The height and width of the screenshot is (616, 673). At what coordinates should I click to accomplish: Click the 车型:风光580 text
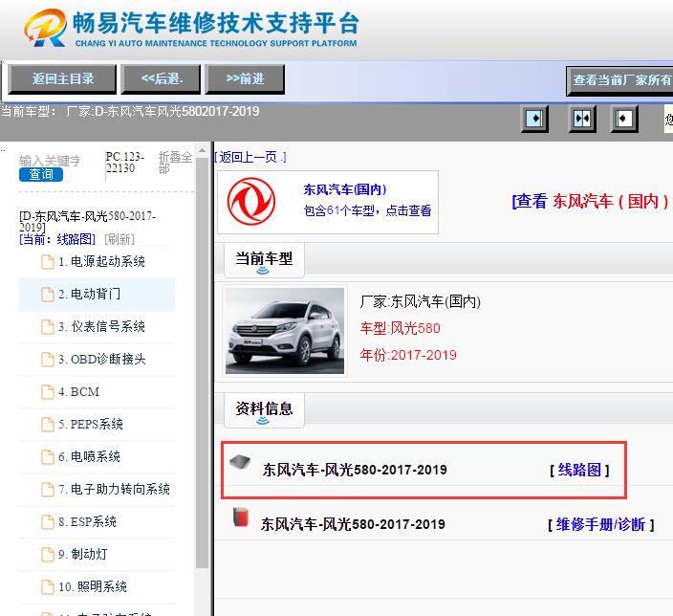pyautogui.click(x=400, y=329)
